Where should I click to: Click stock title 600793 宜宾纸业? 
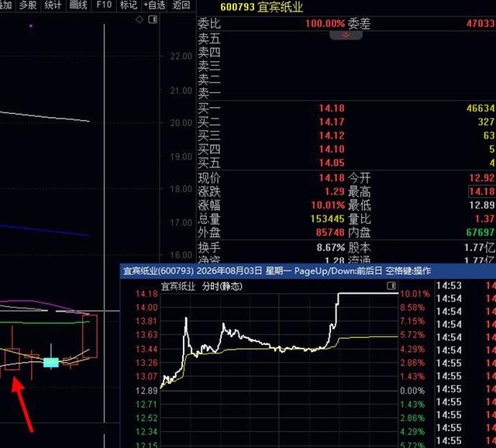tap(262, 7)
